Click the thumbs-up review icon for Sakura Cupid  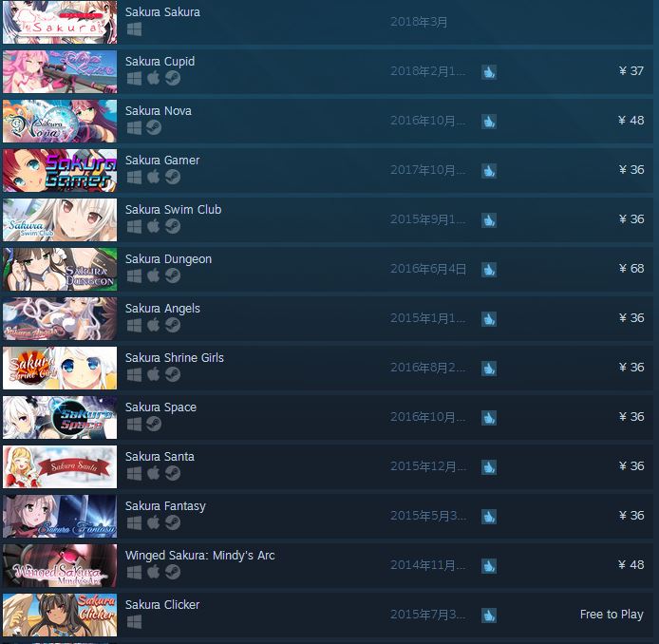click(489, 72)
